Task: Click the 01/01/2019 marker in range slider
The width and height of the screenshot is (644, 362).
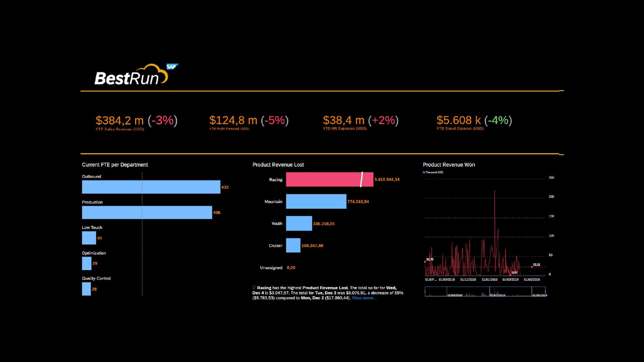Action: (498, 295)
